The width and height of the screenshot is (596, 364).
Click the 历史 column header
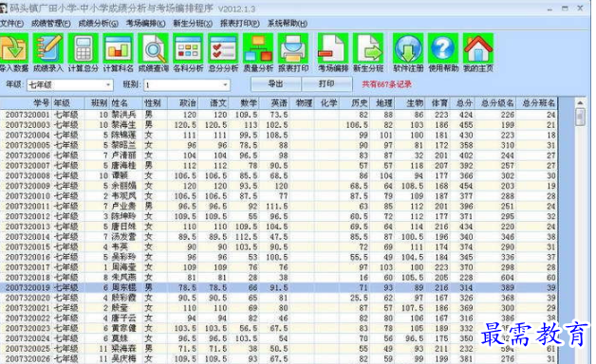click(x=354, y=103)
